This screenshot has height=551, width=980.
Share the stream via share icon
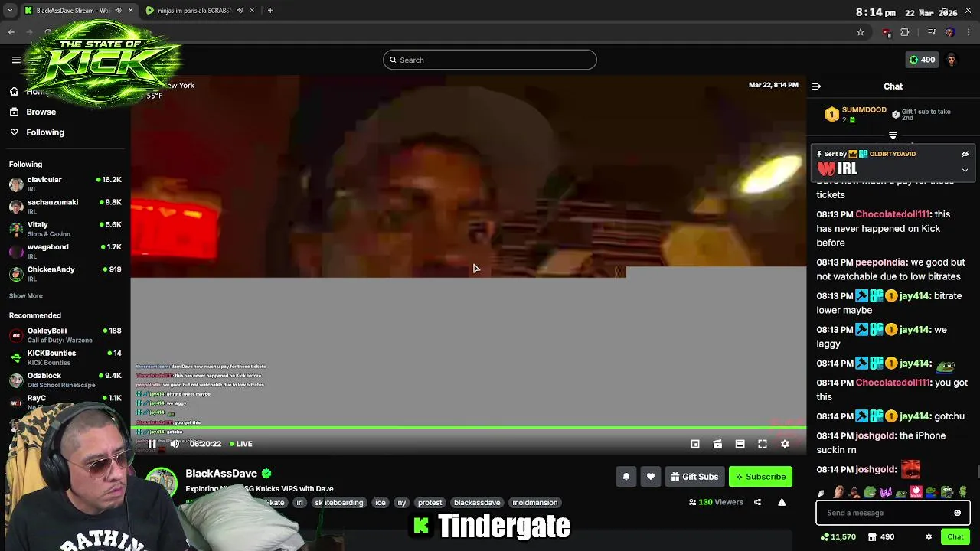[757, 503]
